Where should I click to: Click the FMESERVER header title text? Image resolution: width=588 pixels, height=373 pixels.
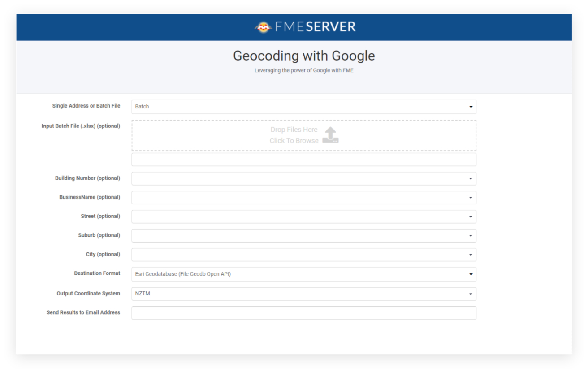click(316, 27)
